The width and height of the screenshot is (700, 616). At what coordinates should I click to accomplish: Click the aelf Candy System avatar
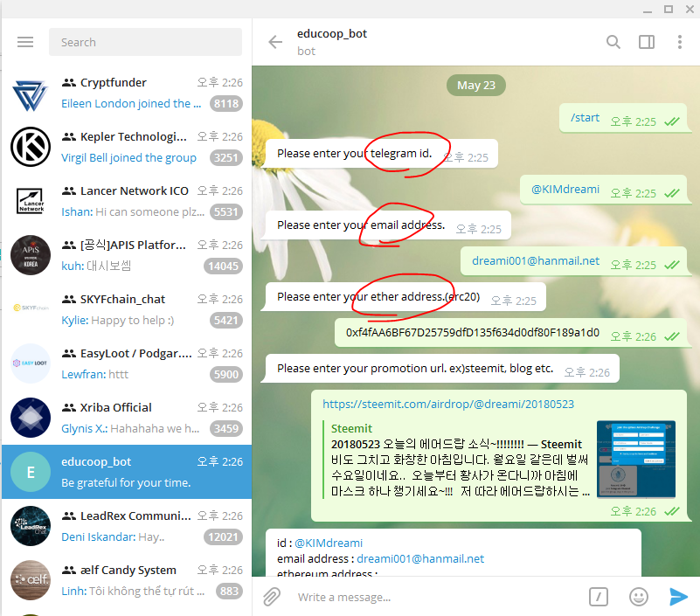(31, 580)
